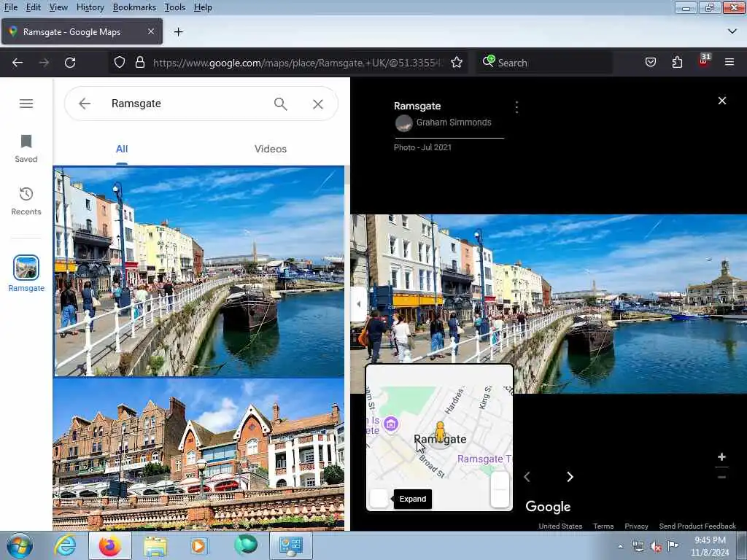Launch Internet Explorer from taskbar
Viewport: 747px width, 560px height.
[x=65, y=545]
